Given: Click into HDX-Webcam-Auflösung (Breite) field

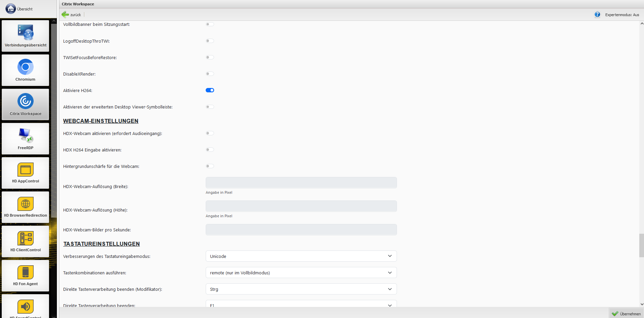Looking at the screenshot, I should [x=301, y=182].
